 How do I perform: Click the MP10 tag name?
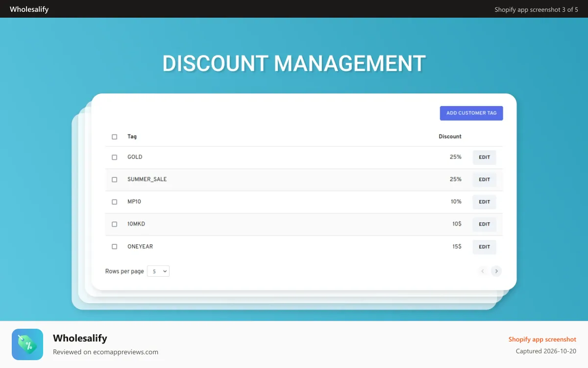(x=134, y=202)
